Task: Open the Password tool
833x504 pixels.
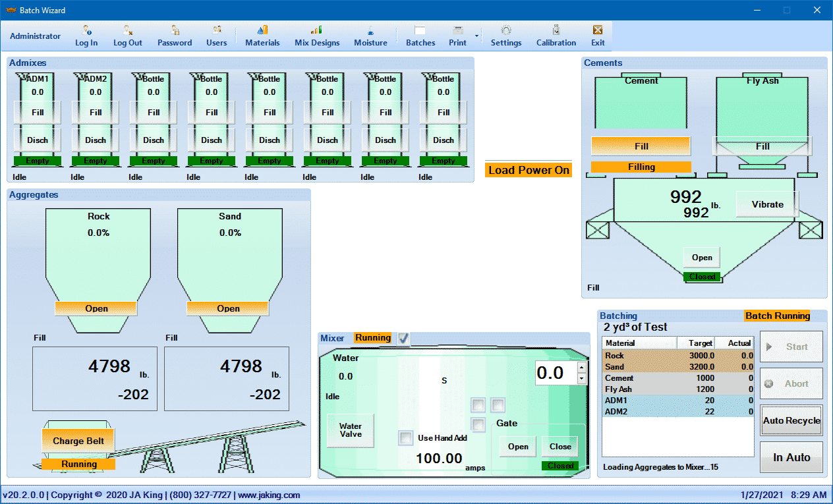Action: point(174,36)
